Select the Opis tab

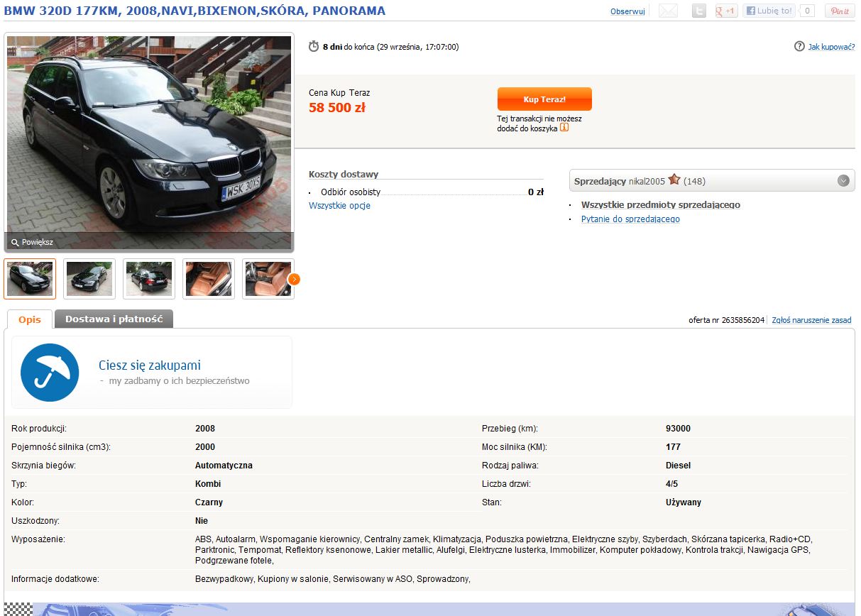pyautogui.click(x=30, y=319)
